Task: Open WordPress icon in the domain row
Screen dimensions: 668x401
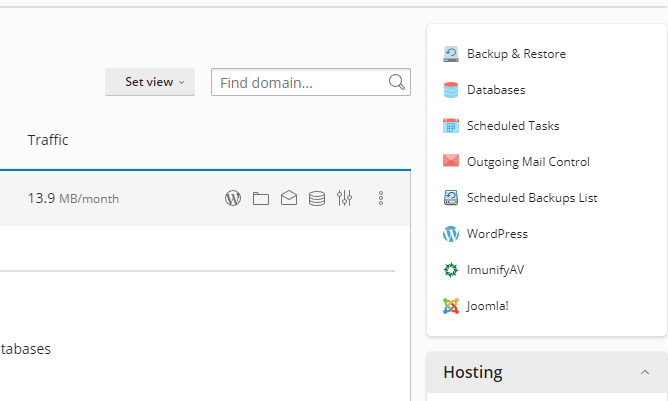Action: (233, 198)
